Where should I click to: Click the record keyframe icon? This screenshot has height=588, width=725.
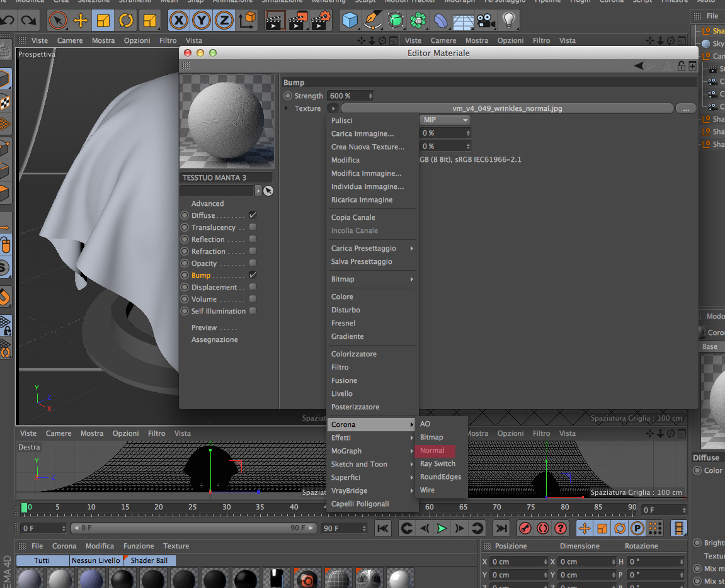point(525,528)
